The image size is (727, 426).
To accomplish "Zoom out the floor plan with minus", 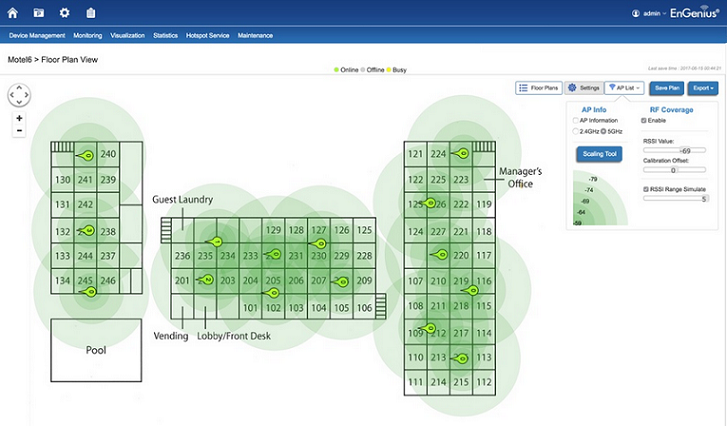I will [19, 131].
